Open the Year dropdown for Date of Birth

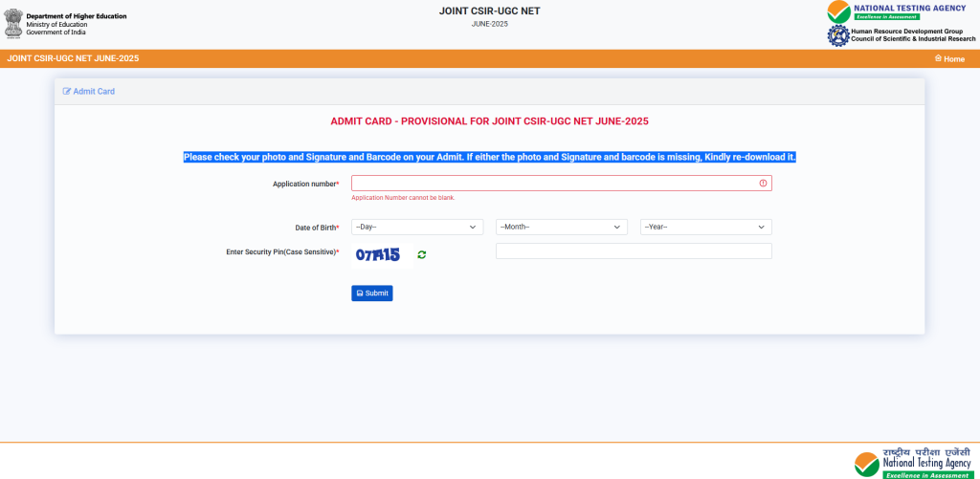(706, 227)
